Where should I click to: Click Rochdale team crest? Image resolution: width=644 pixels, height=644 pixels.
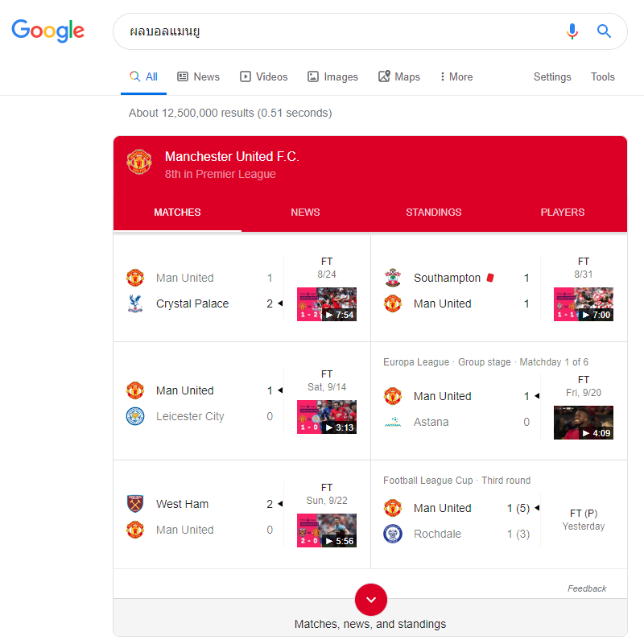[x=392, y=534]
